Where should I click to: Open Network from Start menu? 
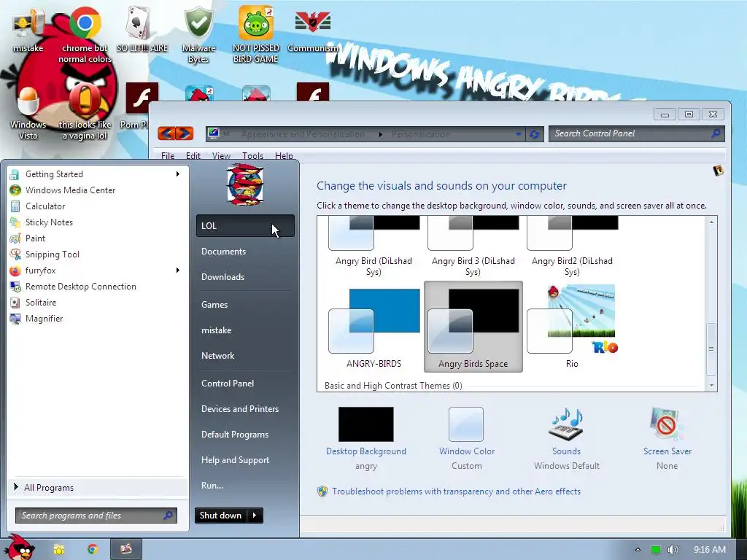pyautogui.click(x=245, y=356)
